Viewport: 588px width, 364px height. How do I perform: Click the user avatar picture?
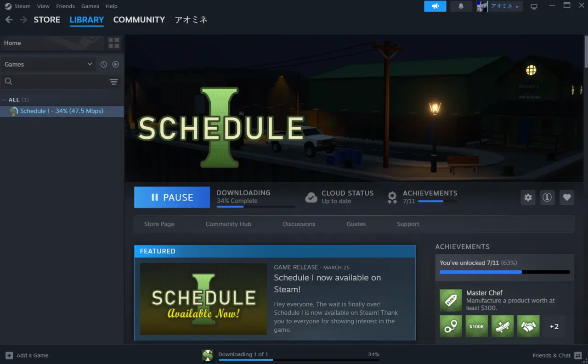482,6
